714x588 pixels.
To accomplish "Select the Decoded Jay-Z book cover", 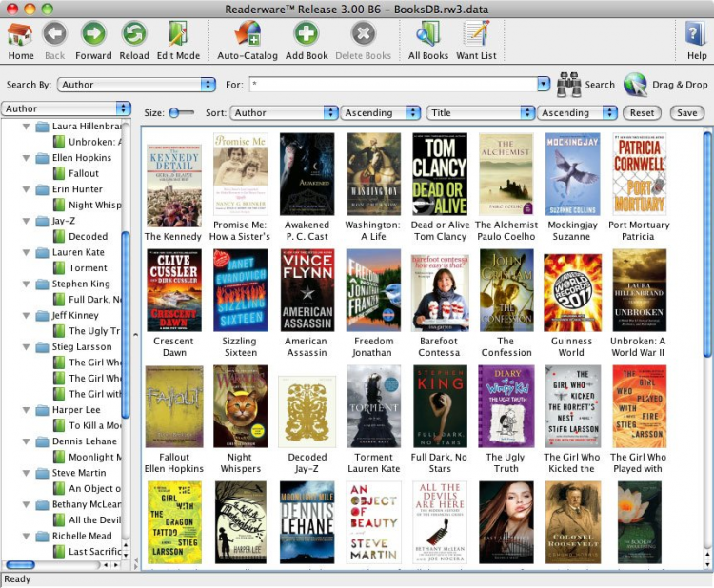I will (x=307, y=411).
